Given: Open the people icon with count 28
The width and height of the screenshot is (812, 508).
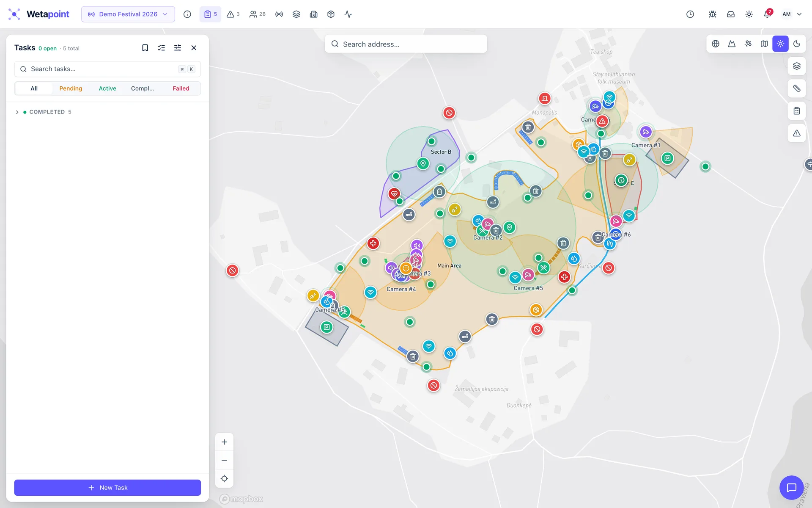Looking at the screenshot, I should click(x=257, y=14).
